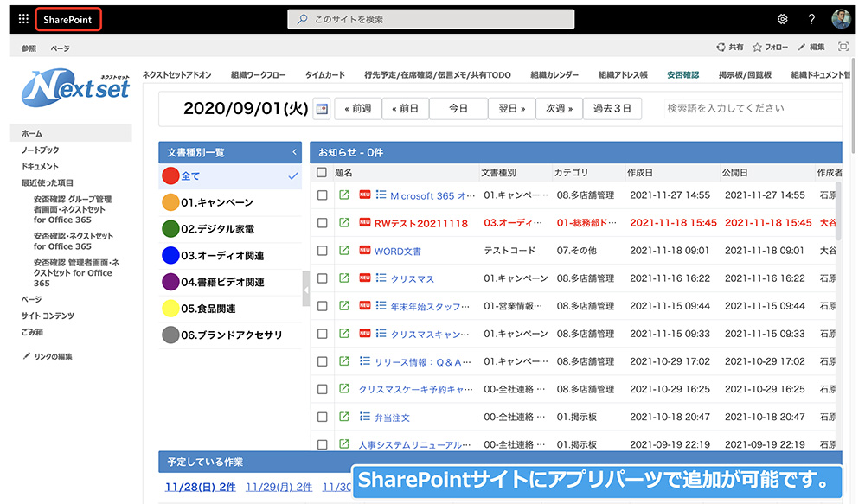Viewport: 865px width, 504px height.
Task: Toggle the select-all checkbox in table header
Action: click(322, 173)
